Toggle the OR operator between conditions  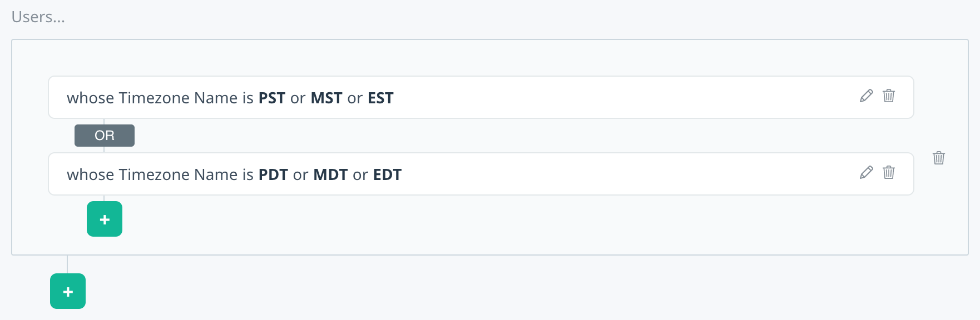pyautogui.click(x=105, y=136)
